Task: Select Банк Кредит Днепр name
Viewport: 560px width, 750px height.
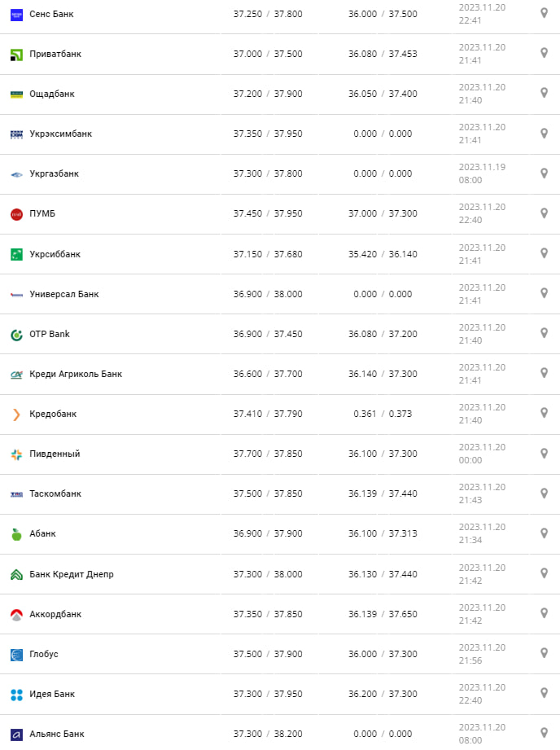Action: coord(72,574)
